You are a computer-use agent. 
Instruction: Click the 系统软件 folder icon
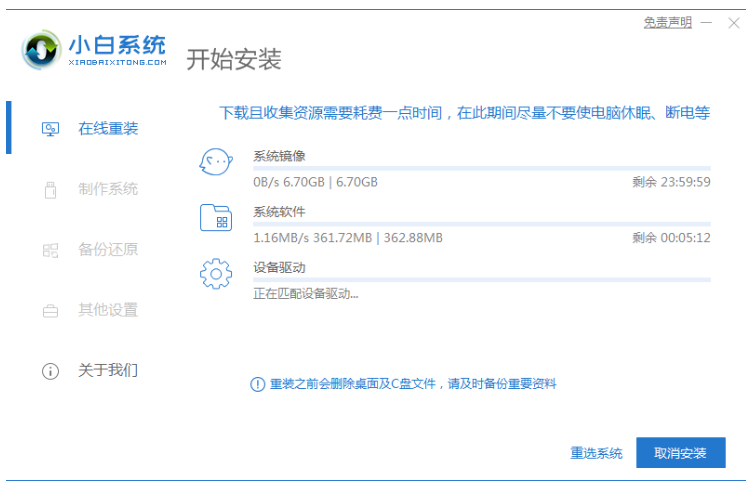click(x=215, y=218)
